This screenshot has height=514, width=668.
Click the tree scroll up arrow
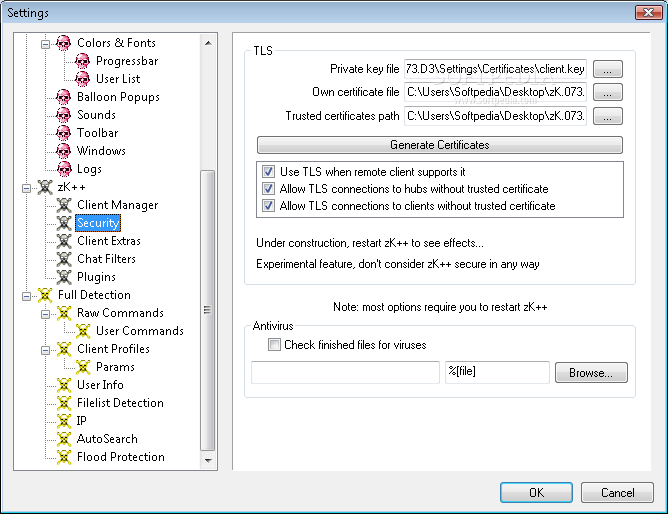(208, 43)
